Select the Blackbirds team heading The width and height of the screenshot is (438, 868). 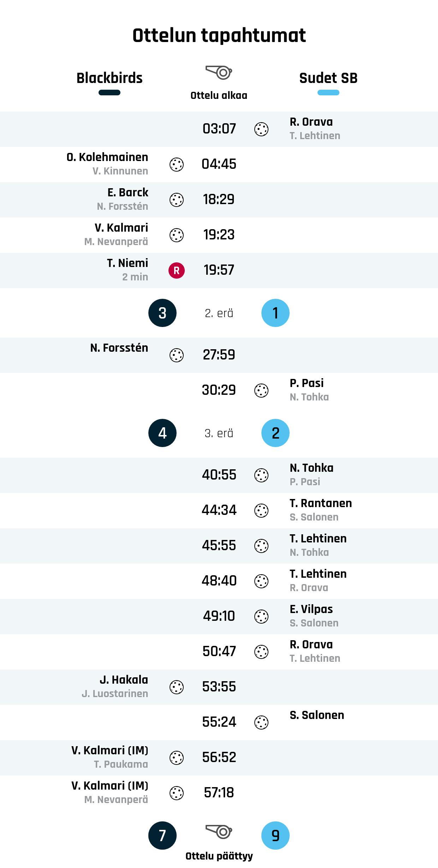coord(109,78)
